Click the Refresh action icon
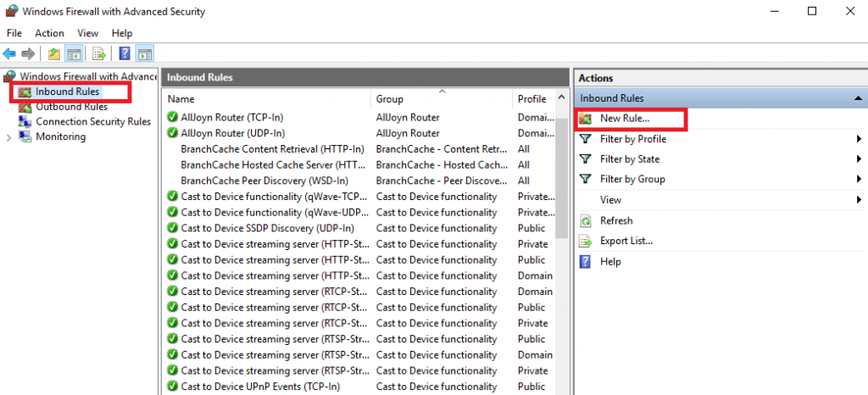Screen dimensions: 868x395 pyautogui.click(x=585, y=220)
